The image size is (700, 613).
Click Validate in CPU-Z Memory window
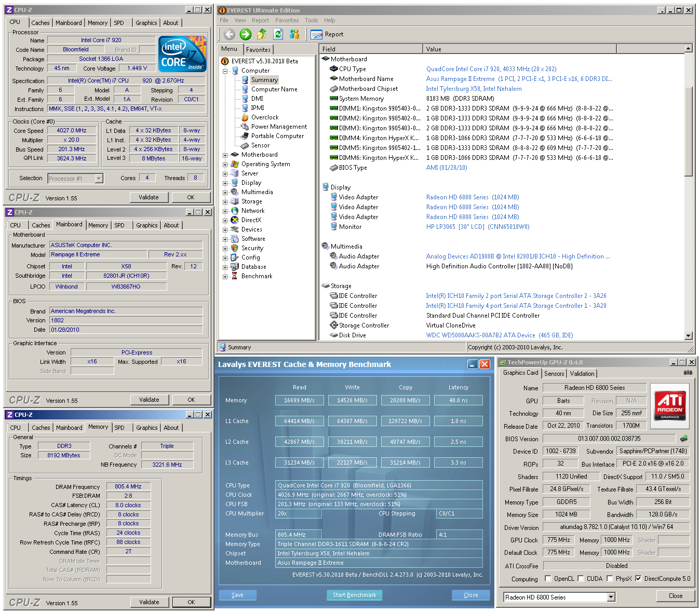coord(149,602)
